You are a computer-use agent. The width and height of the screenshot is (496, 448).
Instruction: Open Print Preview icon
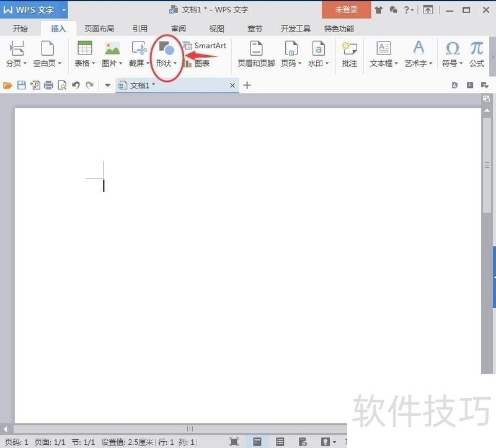(63, 85)
